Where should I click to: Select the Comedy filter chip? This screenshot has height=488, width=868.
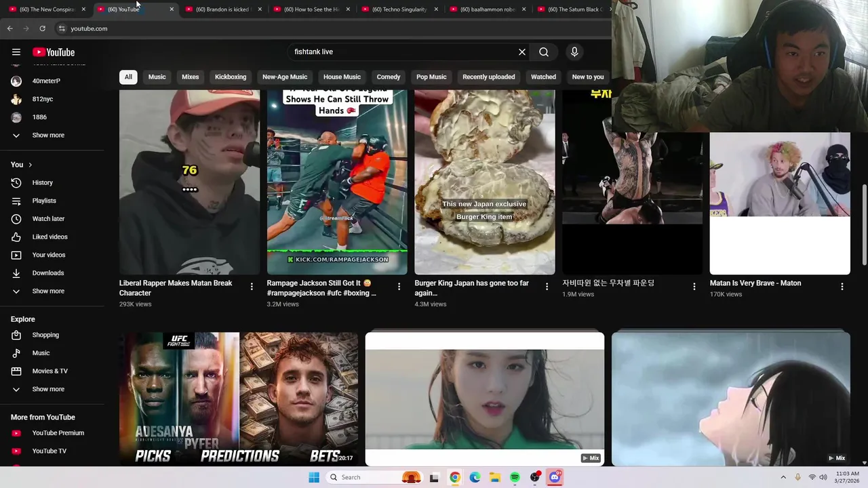(389, 77)
